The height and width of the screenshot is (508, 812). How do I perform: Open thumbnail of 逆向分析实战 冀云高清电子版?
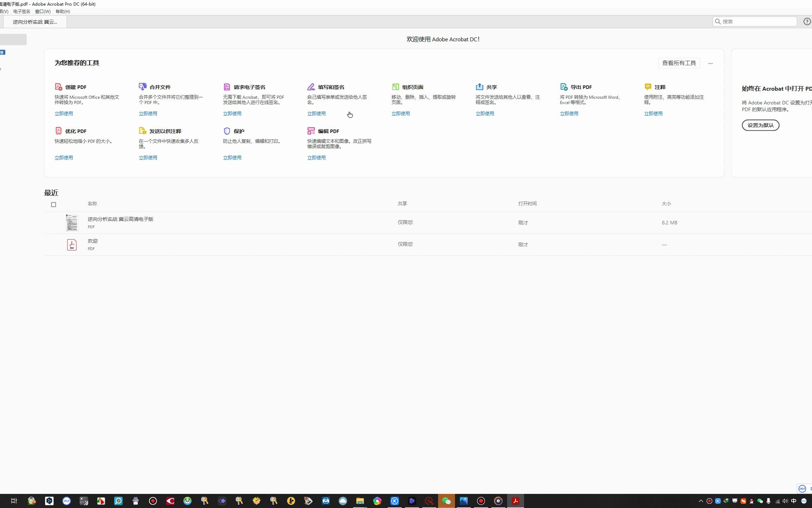(72, 223)
